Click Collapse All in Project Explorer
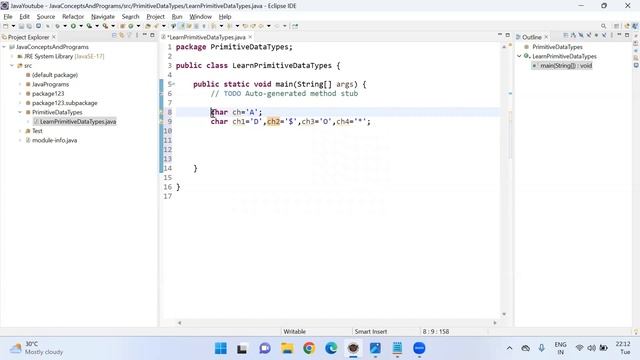Screen dimensions: 640x360 (x=114, y=36)
